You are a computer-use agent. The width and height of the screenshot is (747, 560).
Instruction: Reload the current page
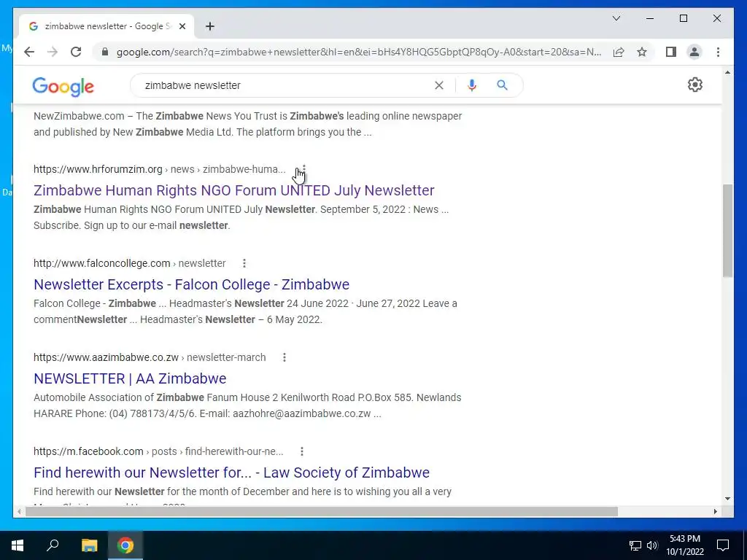(x=76, y=52)
